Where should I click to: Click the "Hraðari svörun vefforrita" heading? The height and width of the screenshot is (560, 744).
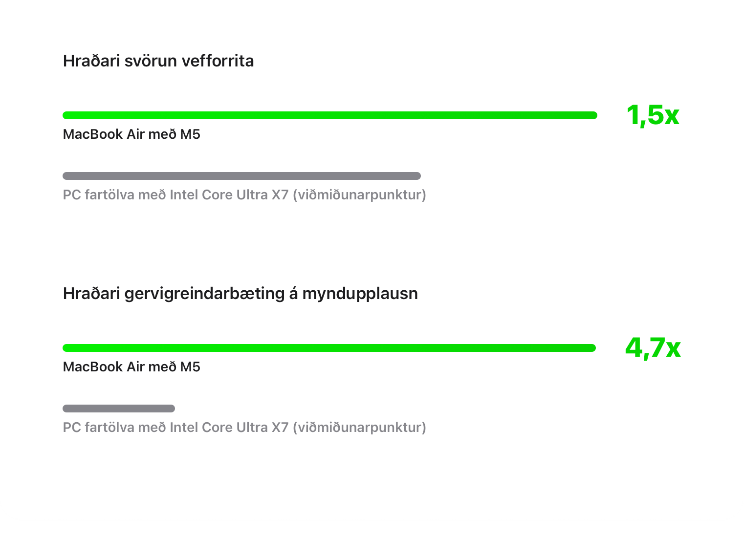click(x=158, y=61)
